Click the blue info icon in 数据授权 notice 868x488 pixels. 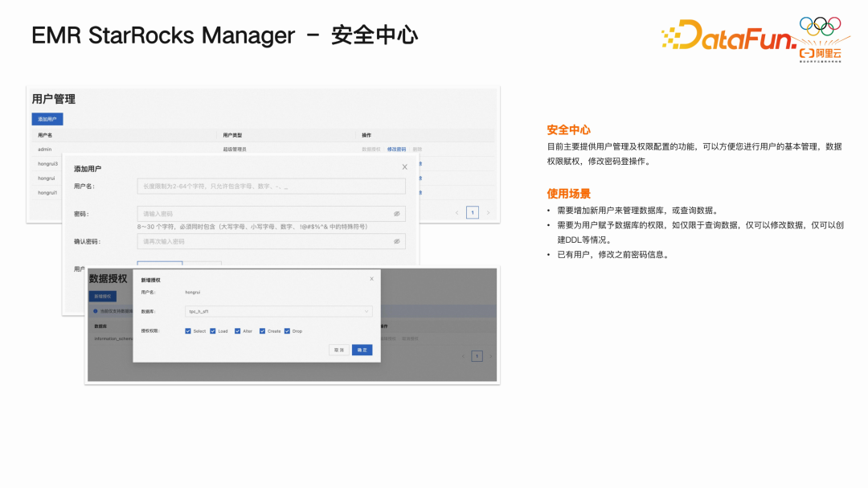(x=96, y=311)
